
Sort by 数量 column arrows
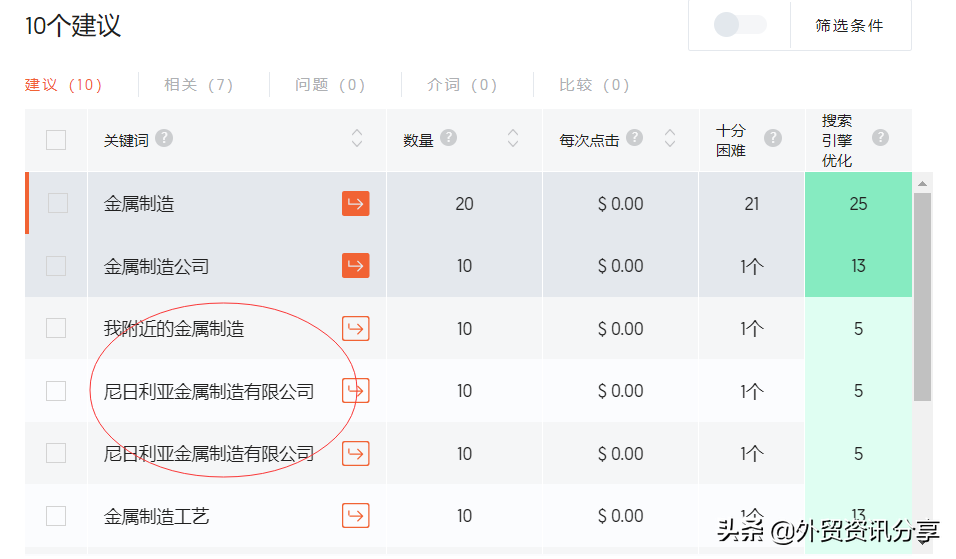(513, 138)
